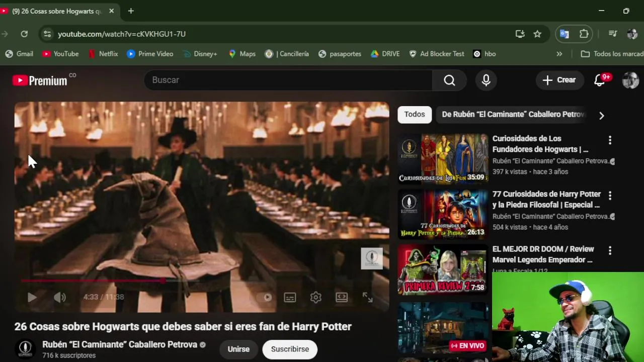Image resolution: width=644 pixels, height=362 pixels.
Task: Click the youtube.com address bar URL
Action: (x=122, y=34)
